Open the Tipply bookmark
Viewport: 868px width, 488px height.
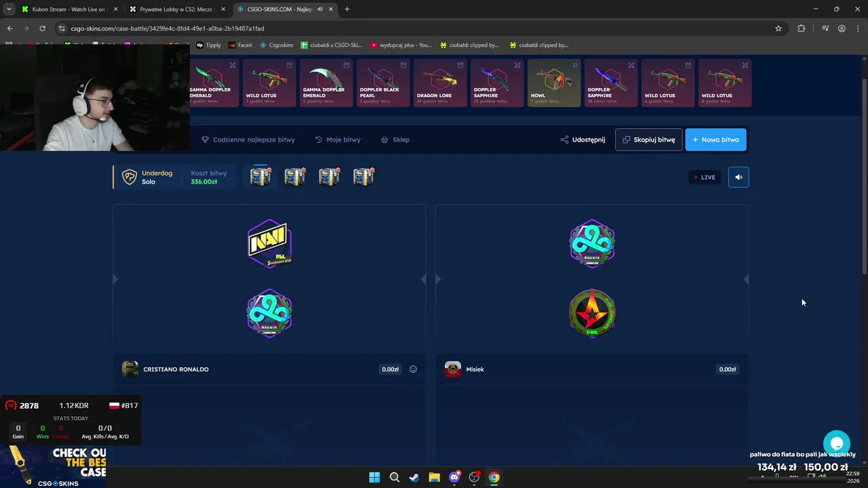209,45
